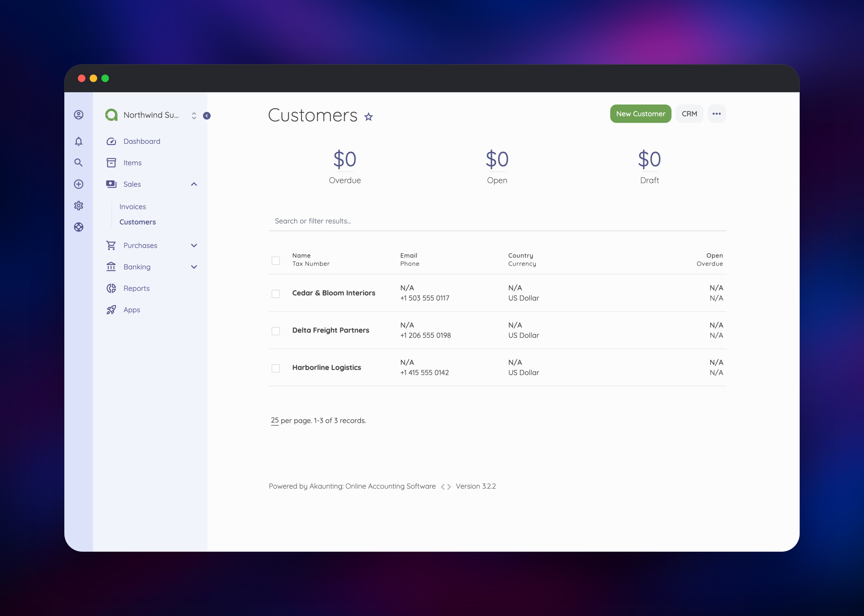This screenshot has width=864, height=616.
Task: Open Harborline Logistics customer
Action: tap(327, 368)
